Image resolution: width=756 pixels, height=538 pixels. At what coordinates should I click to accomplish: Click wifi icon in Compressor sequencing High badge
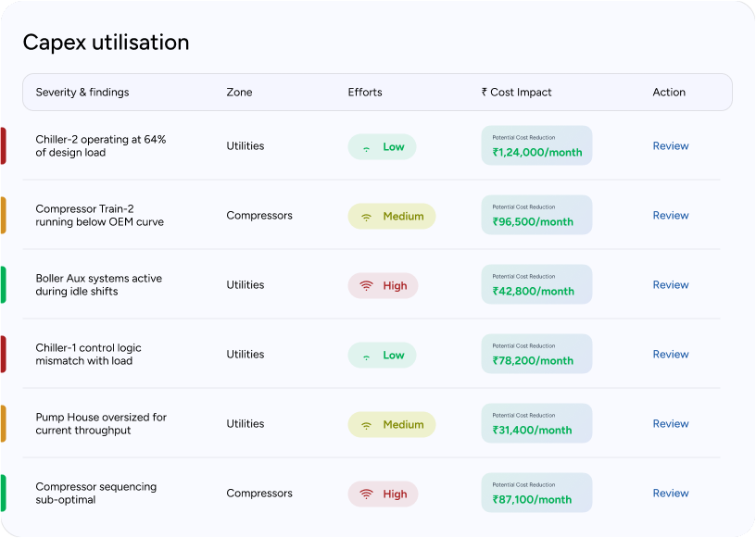tap(366, 494)
